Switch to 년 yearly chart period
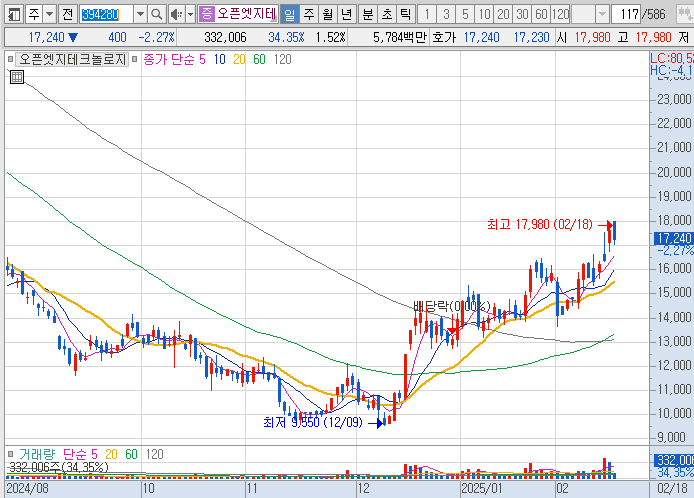694x498 pixels. click(347, 15)
